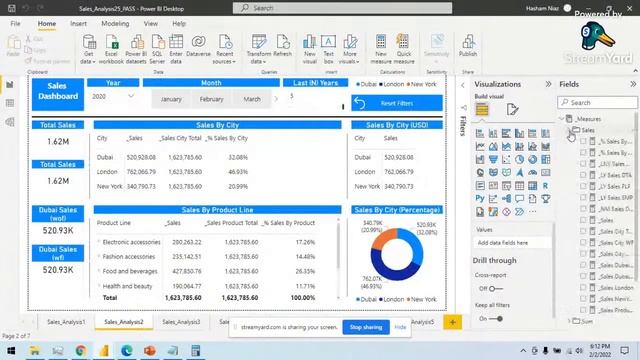640x360 pixels.
Task: Choose the Scatter chart visual
Action: (506, 160)
